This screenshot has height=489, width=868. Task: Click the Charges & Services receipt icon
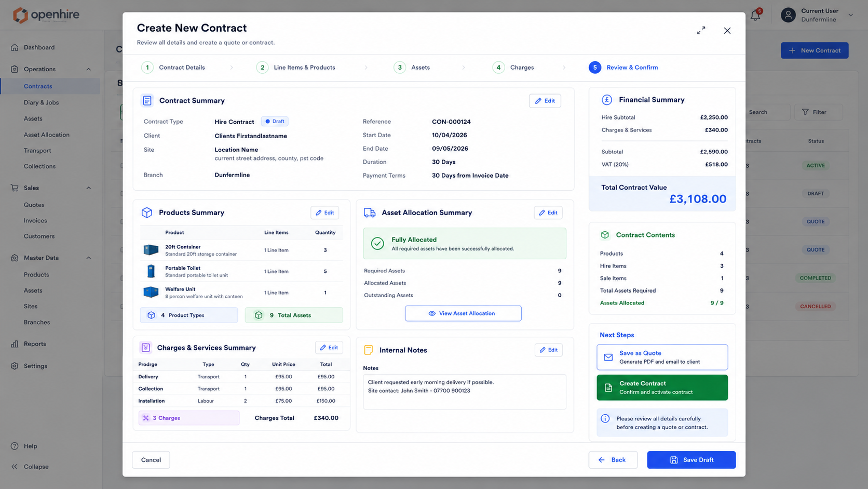coord(146,348)
